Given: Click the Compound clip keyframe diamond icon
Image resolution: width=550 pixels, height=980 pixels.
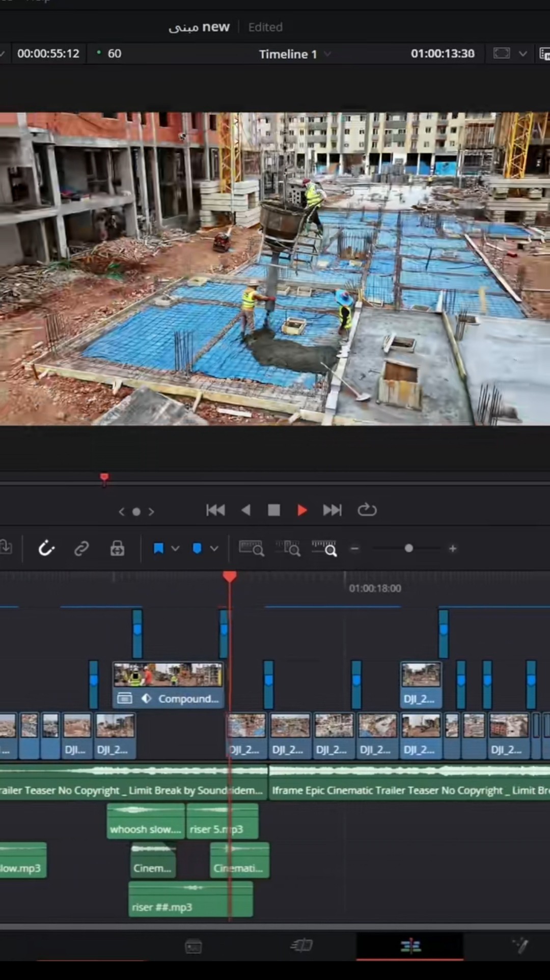Looking at the screenshot, I should click(146, 698).
